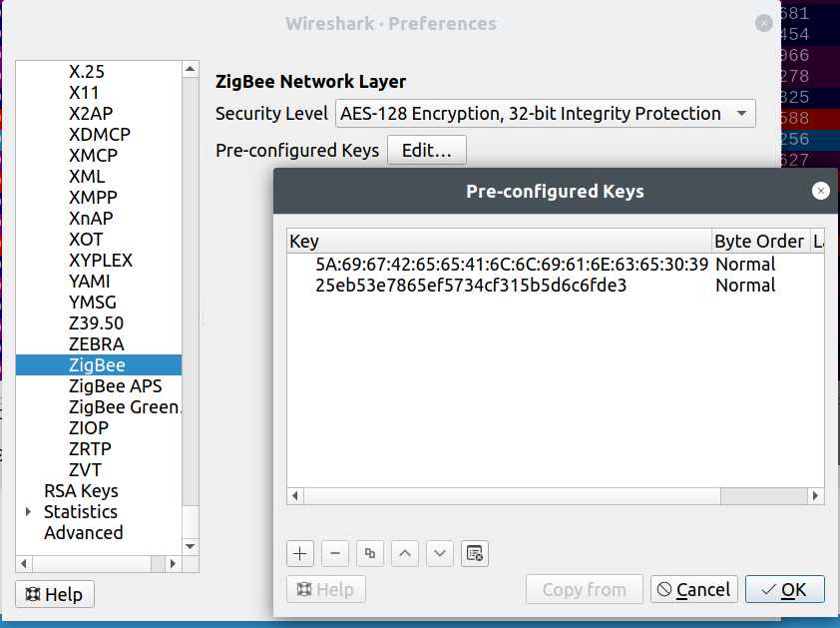
Task: Select ZEBRA in the protocol list
Action: (97, 343)
